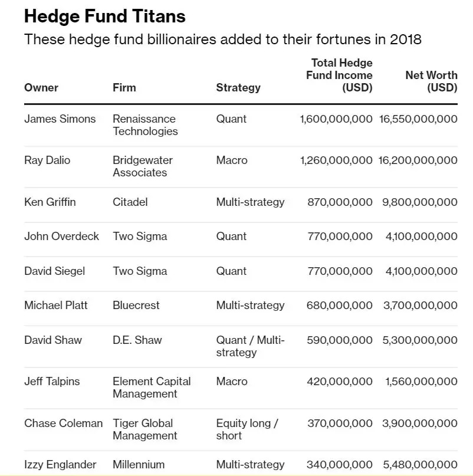
Task: Select Ray Dalio in the table
Action: pos(47,160)
